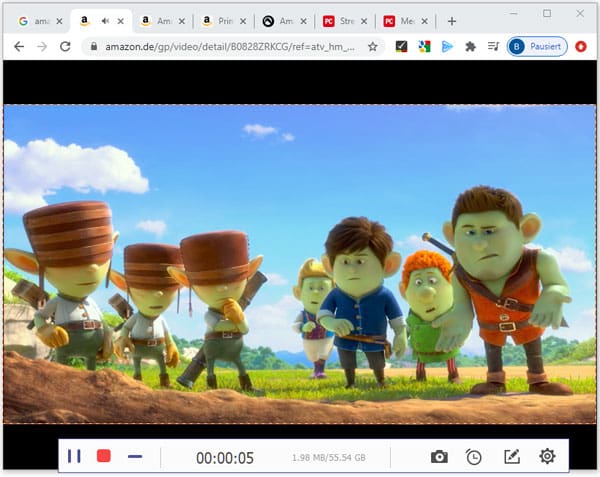Open the annotation pencil tool
The height and width of the screenshot is (477, 600).
click(x=512, y=456)
